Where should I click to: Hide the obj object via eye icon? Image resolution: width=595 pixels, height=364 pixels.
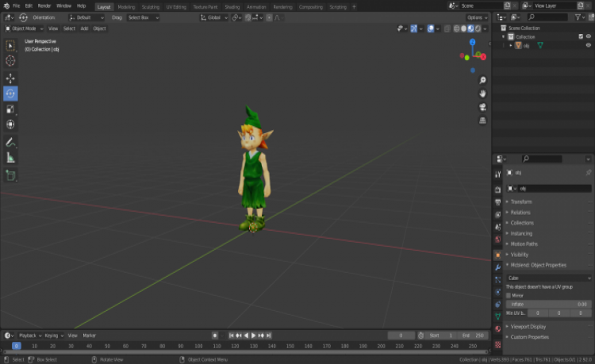point(588,45)
